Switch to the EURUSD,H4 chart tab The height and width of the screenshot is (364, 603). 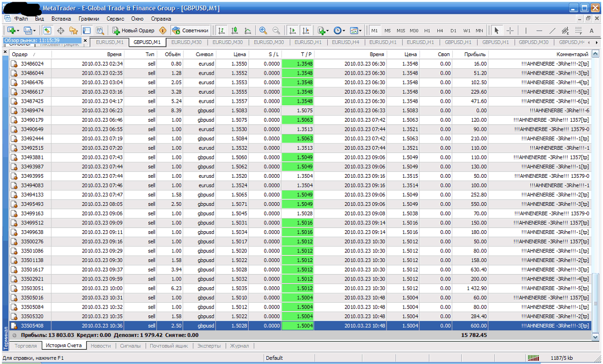pos(345,42)
